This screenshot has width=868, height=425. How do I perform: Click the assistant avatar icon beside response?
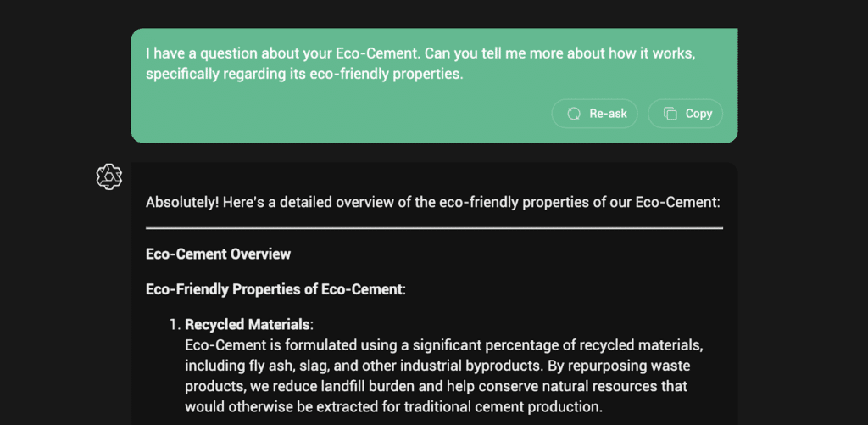109,176
